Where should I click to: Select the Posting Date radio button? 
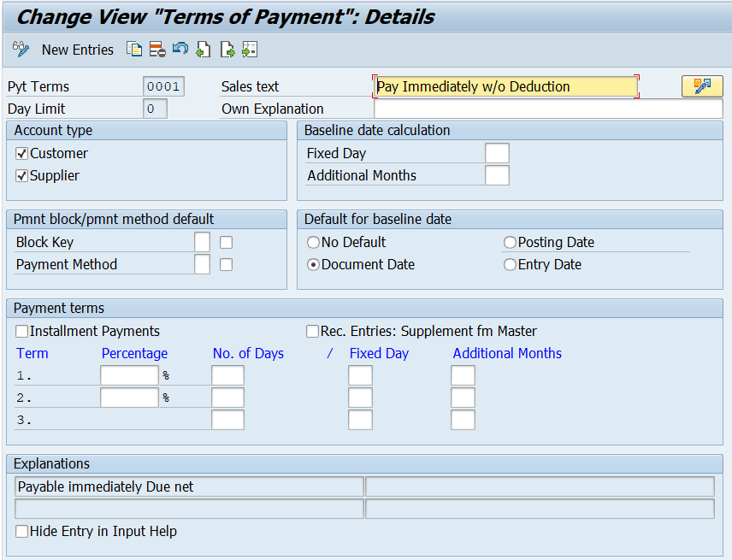click(x=510, y=242)
